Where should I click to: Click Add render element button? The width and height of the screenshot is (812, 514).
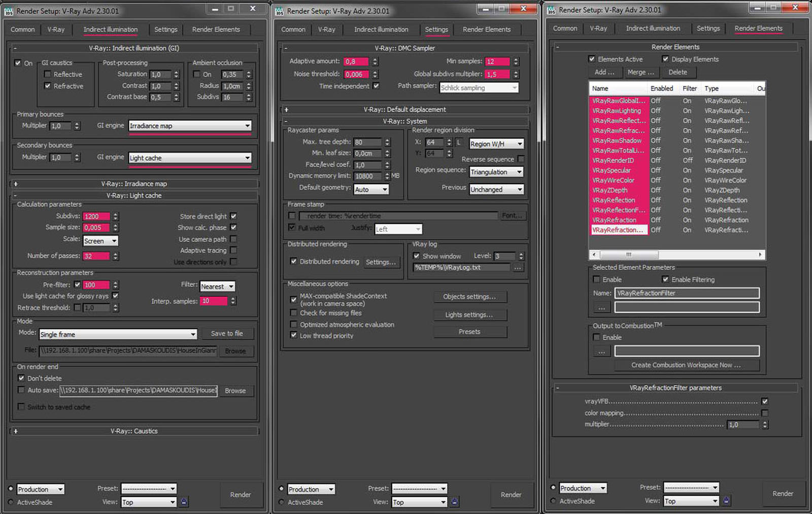(604, 72)
